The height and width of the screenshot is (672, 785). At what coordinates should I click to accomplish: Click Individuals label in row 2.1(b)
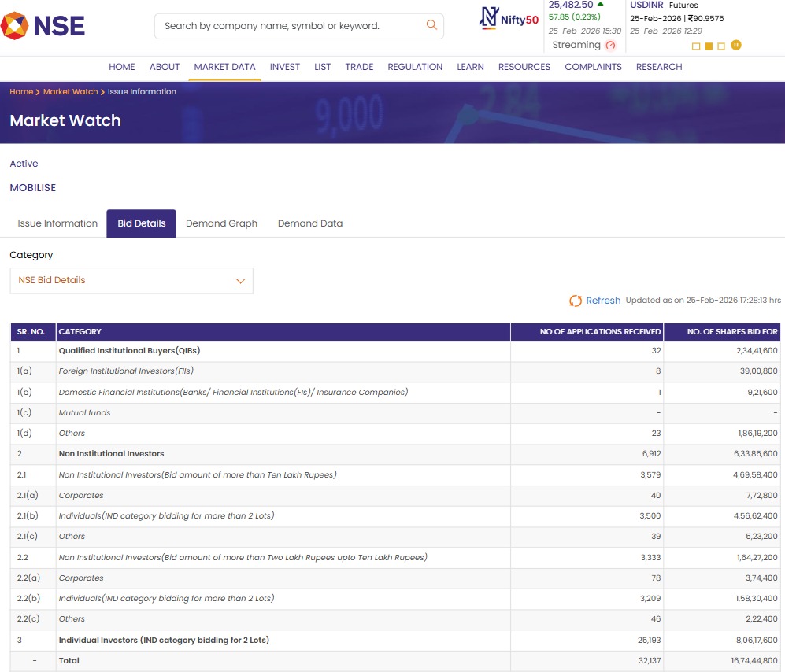point(166,515)
